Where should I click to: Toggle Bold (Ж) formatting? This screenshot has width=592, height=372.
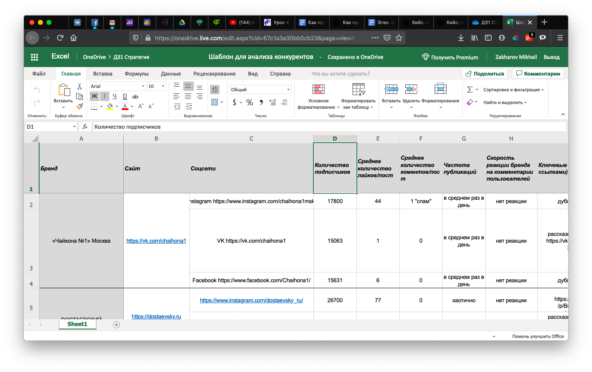coord(94,96)
